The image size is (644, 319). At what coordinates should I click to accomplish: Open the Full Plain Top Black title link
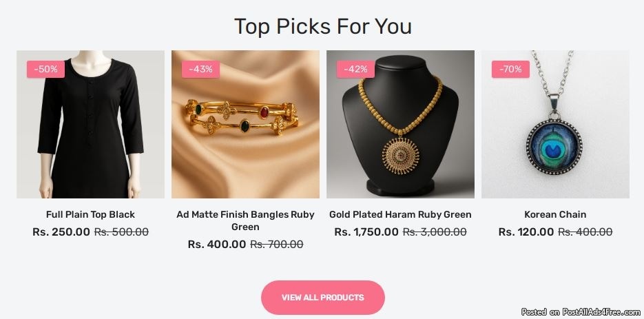click(x=90, y=214)
